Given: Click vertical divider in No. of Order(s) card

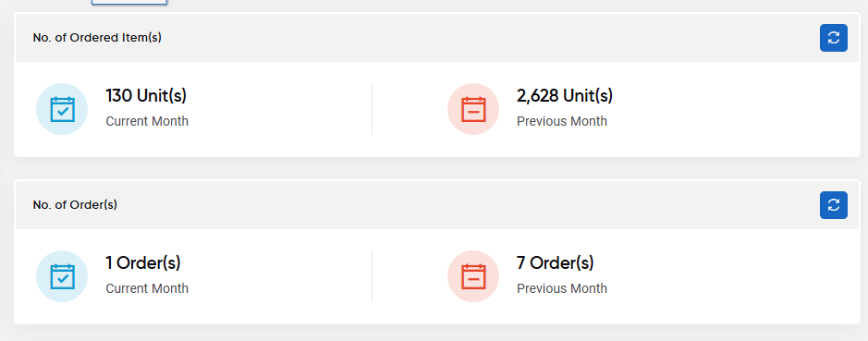Looking at the screenshot, I should coord(372,276).
